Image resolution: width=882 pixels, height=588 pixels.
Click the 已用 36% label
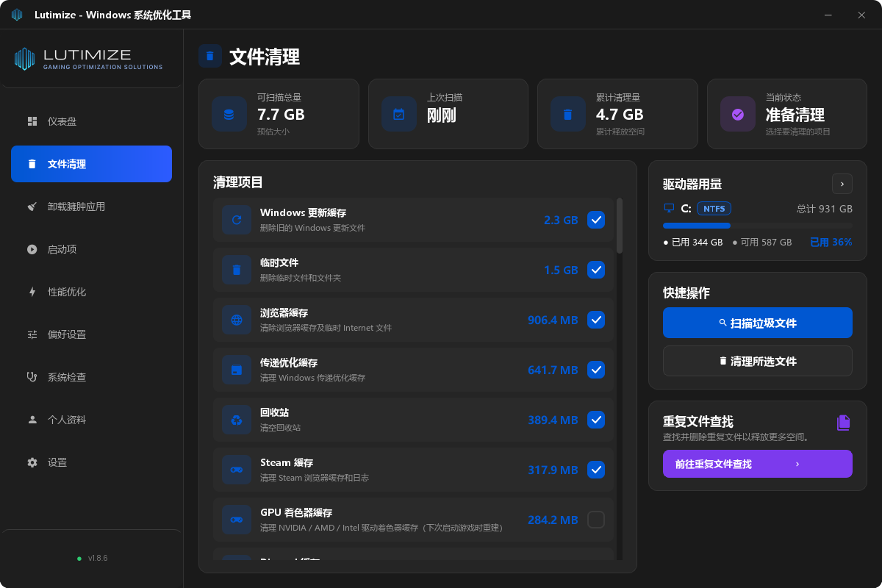[831, 242]
